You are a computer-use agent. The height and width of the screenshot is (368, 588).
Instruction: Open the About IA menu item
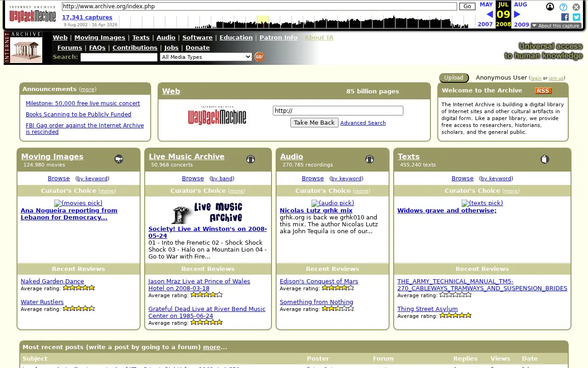coord(319,38)
